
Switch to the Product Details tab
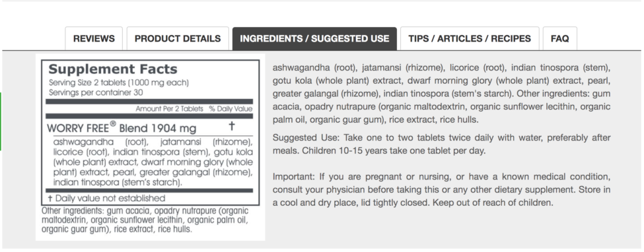click(x=178, y=38)
